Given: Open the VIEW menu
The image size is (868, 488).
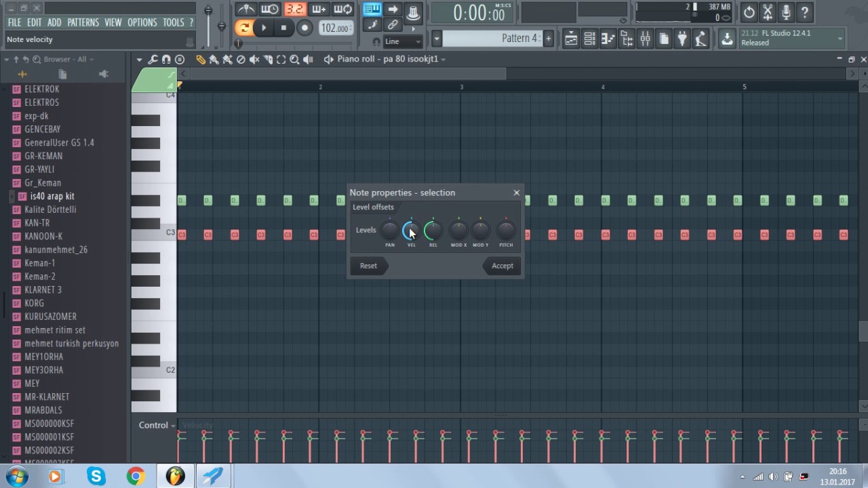Looking at the screenshot, I should 113,22.
